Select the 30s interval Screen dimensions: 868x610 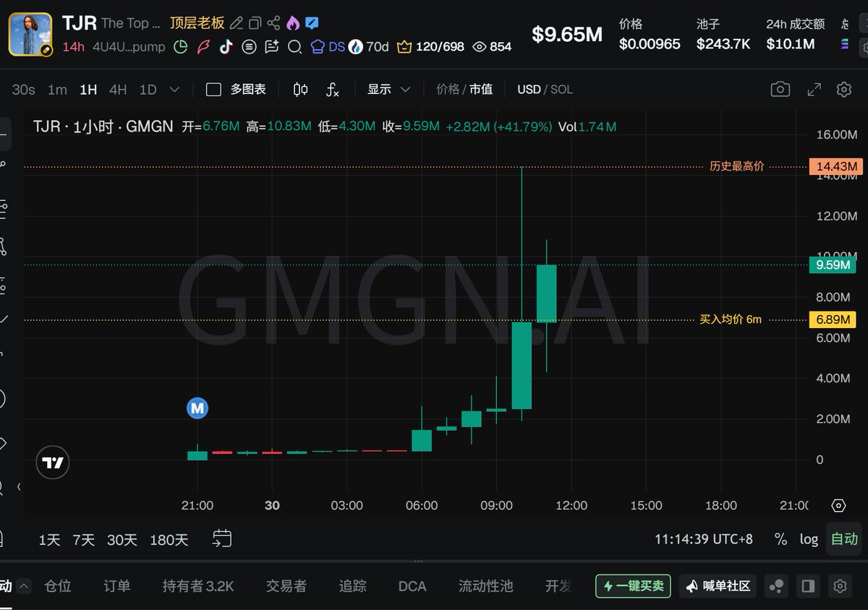[x=23, y=90]
